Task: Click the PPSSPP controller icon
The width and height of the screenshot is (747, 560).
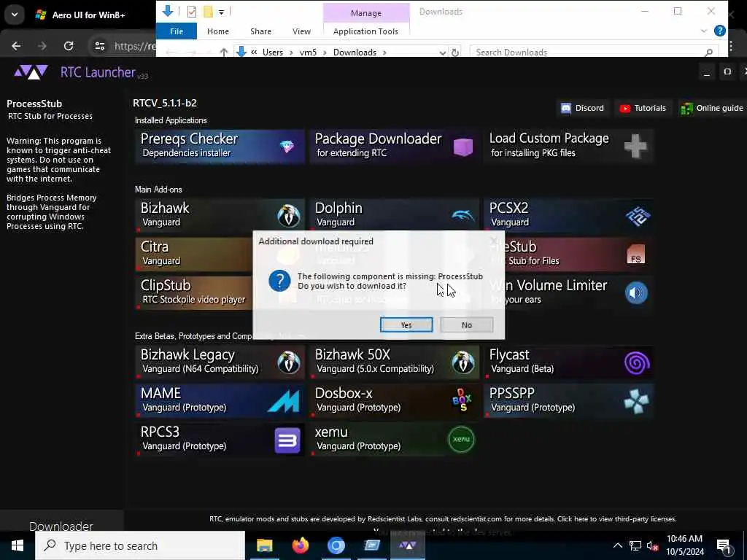Action: 636,402
